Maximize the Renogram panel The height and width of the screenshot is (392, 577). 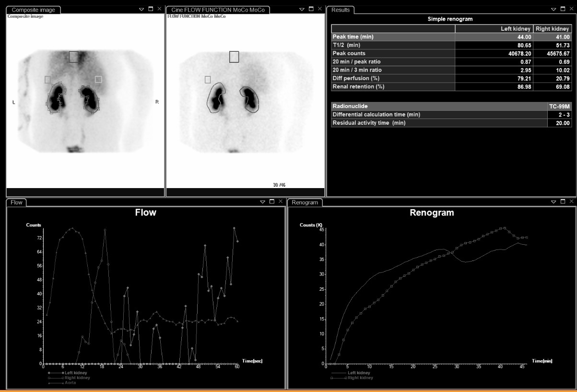click(564, 202)
